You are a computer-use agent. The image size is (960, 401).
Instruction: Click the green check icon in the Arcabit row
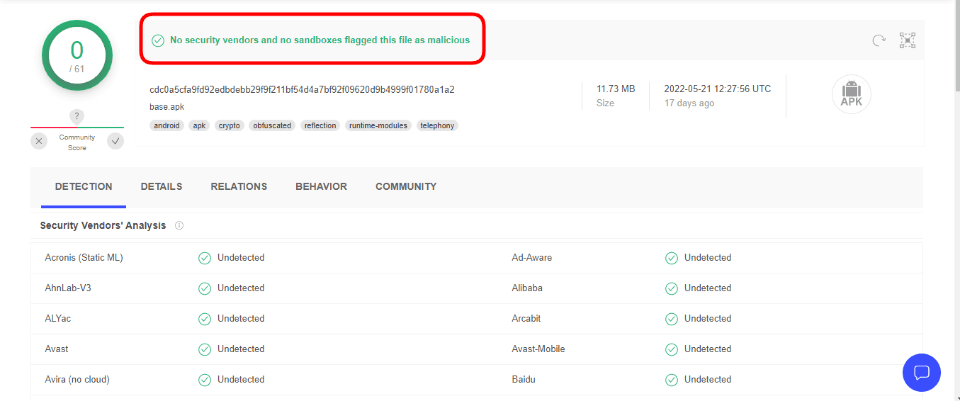[x=672, y=319]
